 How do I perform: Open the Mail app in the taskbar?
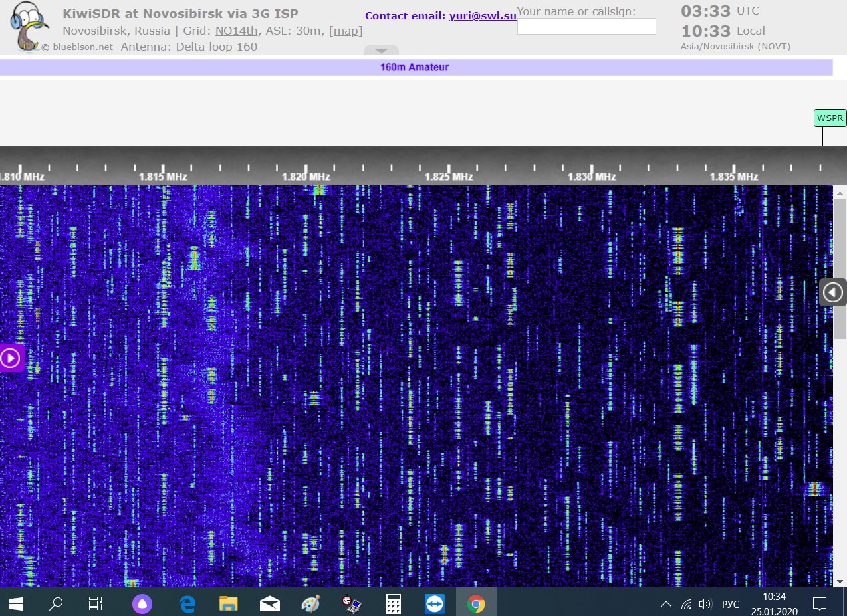tap(269, 604)
